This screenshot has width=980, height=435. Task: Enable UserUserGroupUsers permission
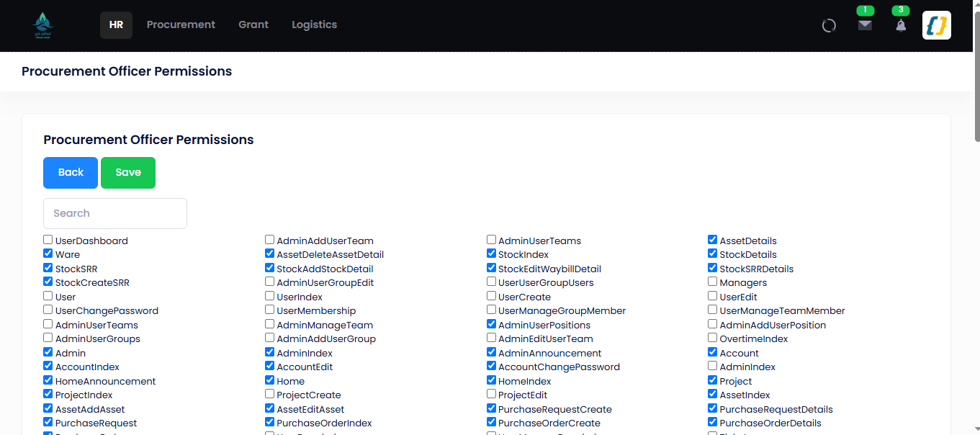492,282
